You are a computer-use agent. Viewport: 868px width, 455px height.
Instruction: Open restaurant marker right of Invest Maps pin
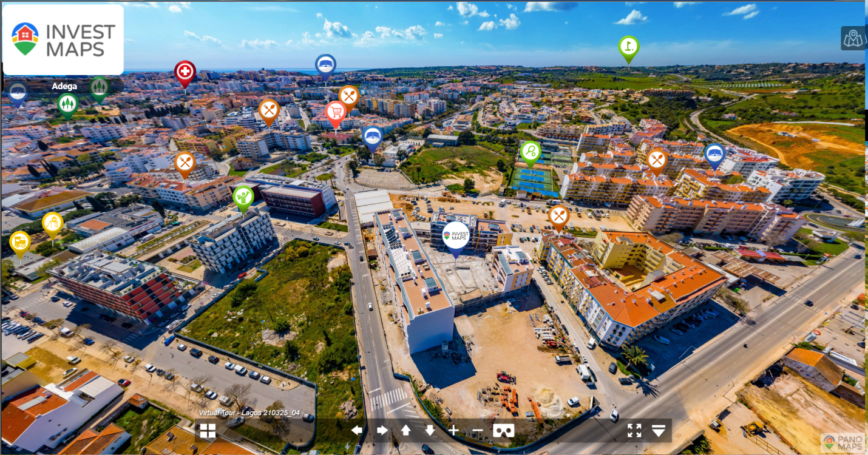pyautogui.click(x=559, y=216)
